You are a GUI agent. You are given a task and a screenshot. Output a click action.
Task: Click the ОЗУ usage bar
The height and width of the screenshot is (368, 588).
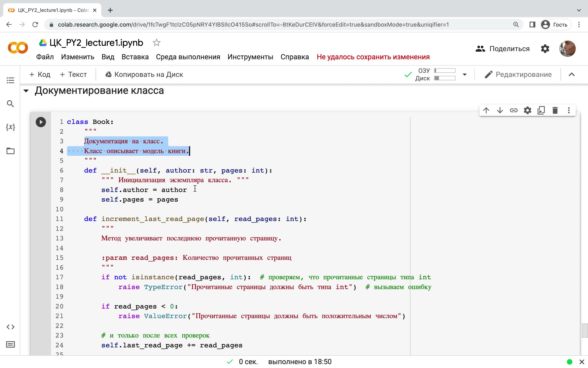point(445,71)
